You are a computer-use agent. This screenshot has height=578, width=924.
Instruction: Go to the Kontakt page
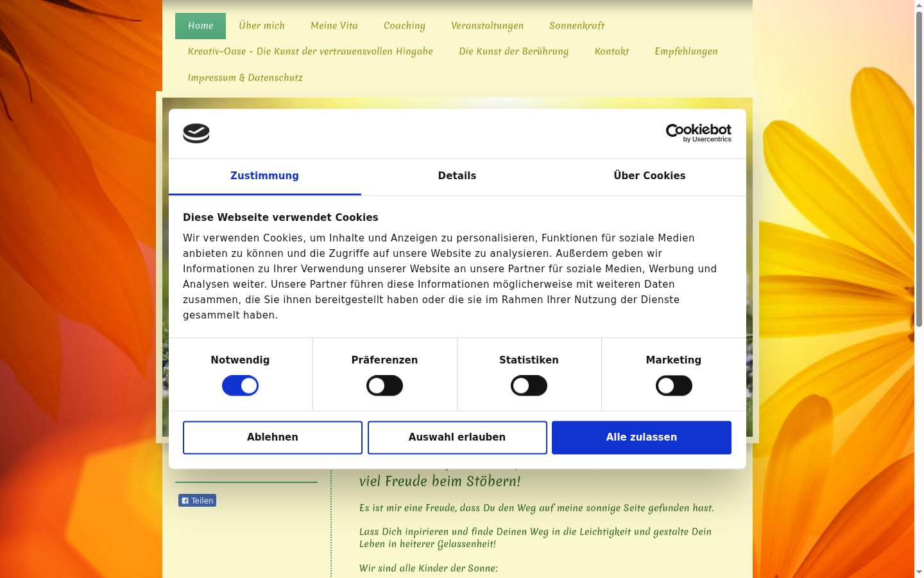point(612,51)
